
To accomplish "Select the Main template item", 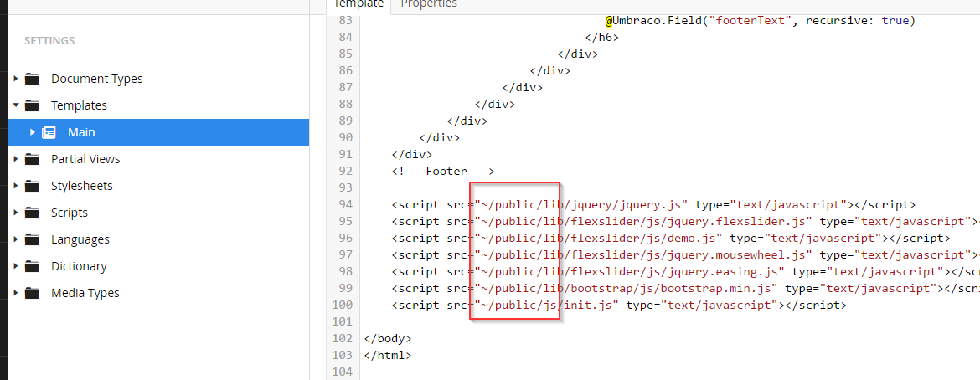I will pos(81,132).
